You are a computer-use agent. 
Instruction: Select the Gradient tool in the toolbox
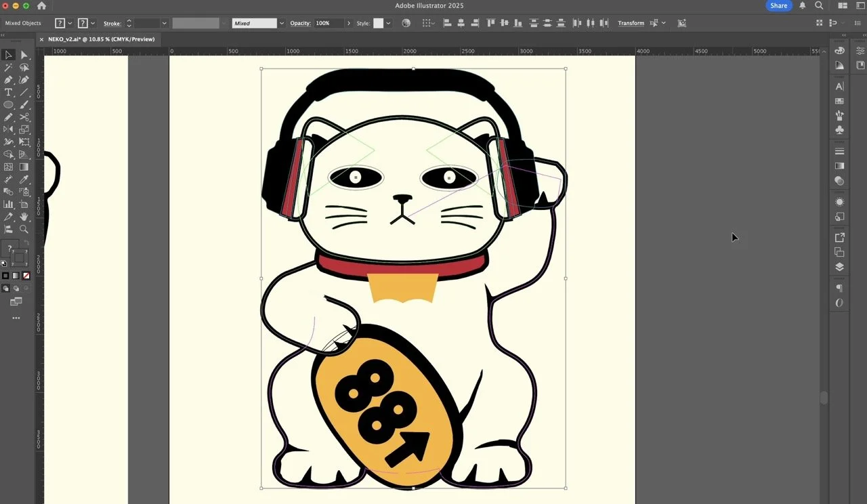(24, 167)
